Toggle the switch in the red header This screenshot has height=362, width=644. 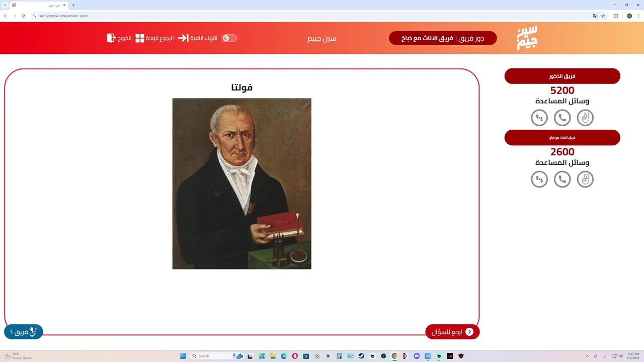click(x=229, y=38)
